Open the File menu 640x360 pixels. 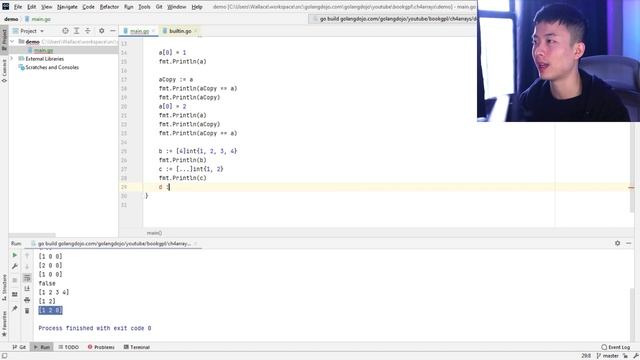click(18, 7)
